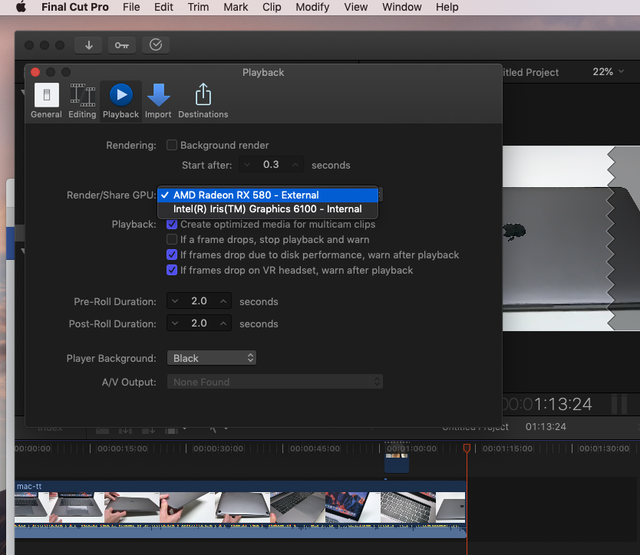Open the Help menu

pos(447,7)
